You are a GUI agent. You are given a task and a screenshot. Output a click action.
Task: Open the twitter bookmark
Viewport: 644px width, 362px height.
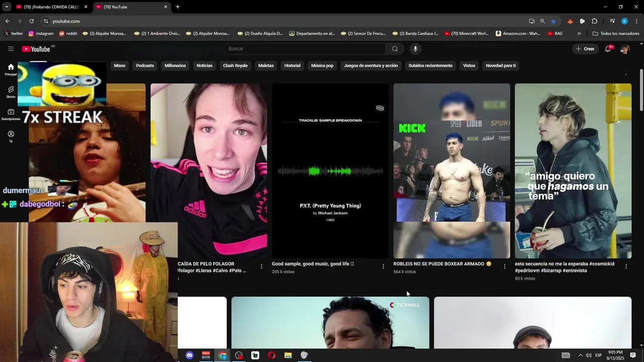(x=14, y=34)
